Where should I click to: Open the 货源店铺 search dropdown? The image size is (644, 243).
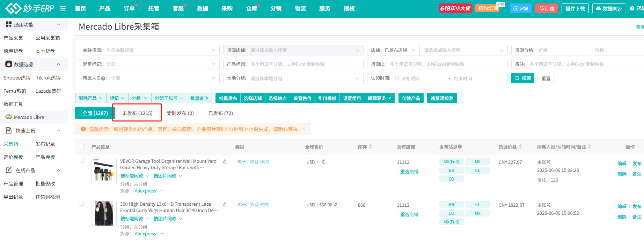click(293, 50)
